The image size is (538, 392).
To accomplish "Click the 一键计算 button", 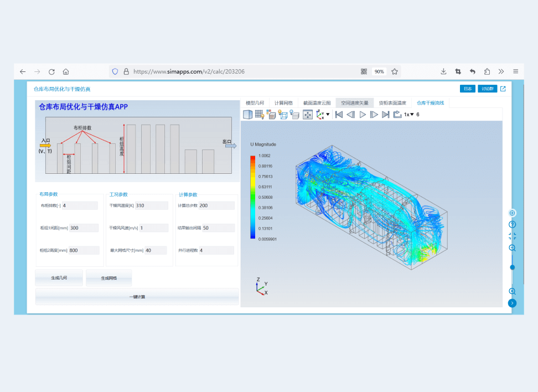I will tap(137, 297).
